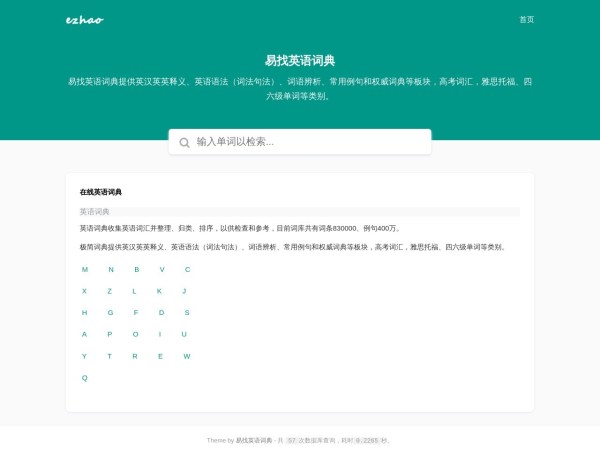Click the letter G link
Viewport: 600px width, 450px height.
(x=111, y=312)
